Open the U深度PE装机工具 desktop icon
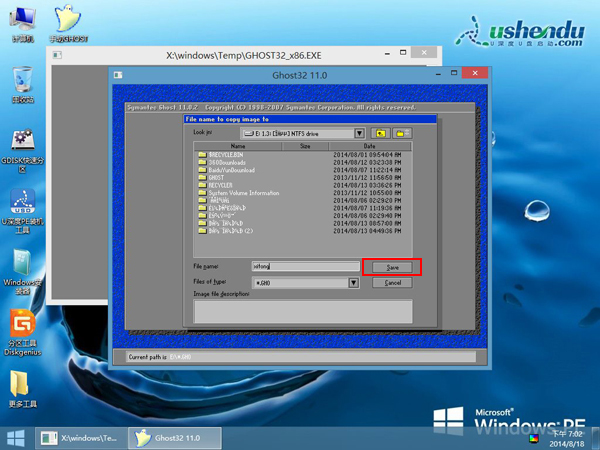This screenshot has width=600, height=450. pyautogui.click(x=23, y=211)
